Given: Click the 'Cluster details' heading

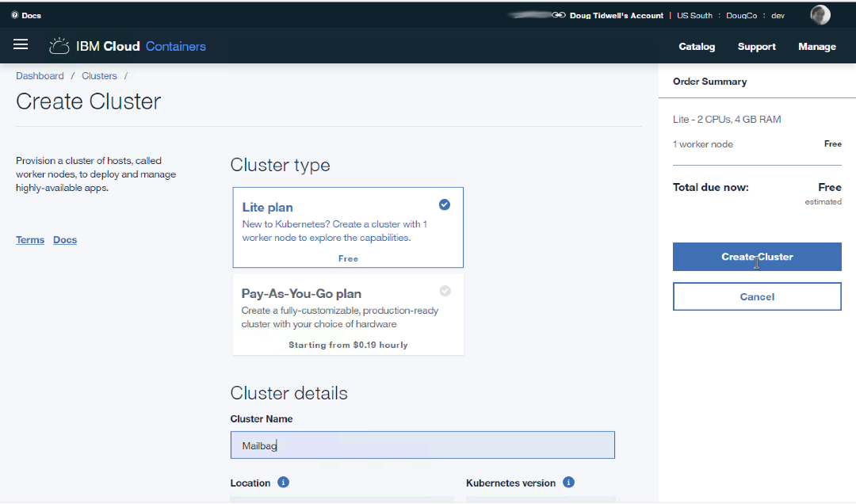Looking at the screenshot, I should pos(289,393).
